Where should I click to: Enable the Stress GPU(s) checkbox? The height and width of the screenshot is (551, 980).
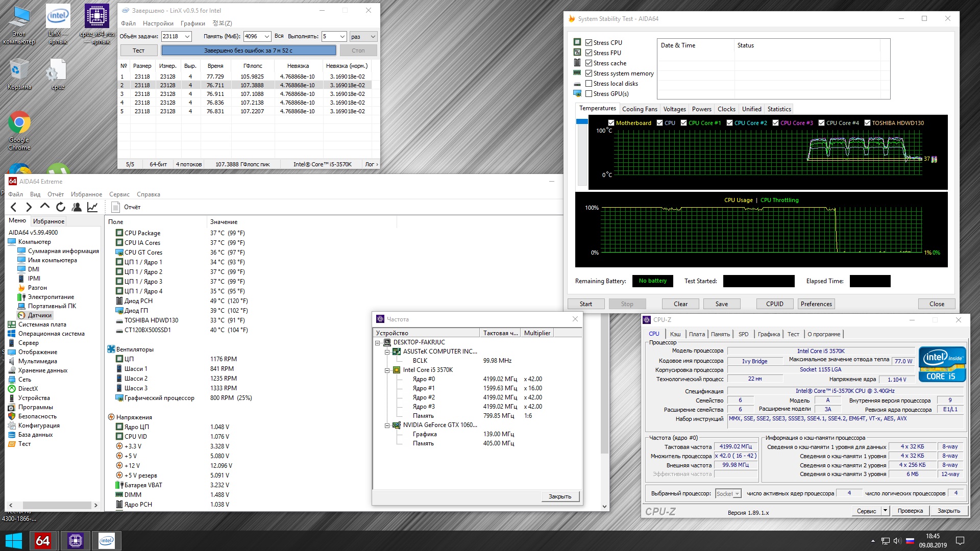(589, 94)
